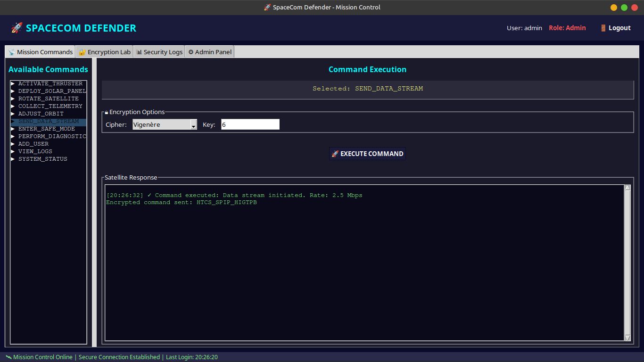Click the door icon next to Logout
Image resolution: width=644 pixels, height=362 pixels.
603,28
